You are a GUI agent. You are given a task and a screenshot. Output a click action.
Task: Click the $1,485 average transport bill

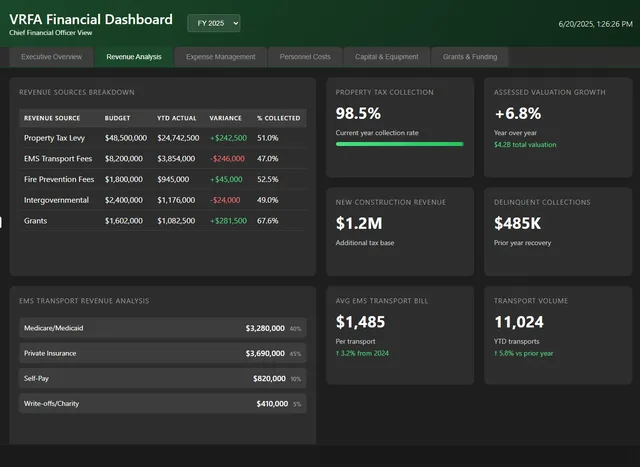tap(360, 322)
